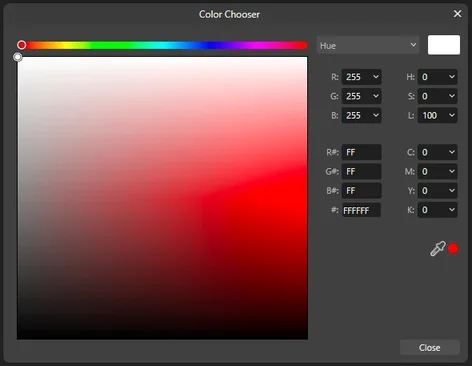Click the red circle beside the eyedropper
472x366 pixels.
point(453,249)
